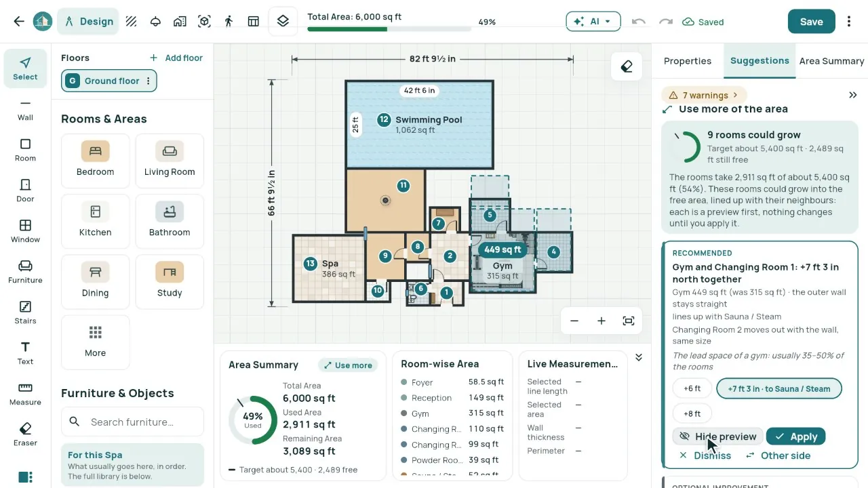This screenshot has height=488, width=868.
Task: Open the building exterior view icon
Action: tap(180, 22)
